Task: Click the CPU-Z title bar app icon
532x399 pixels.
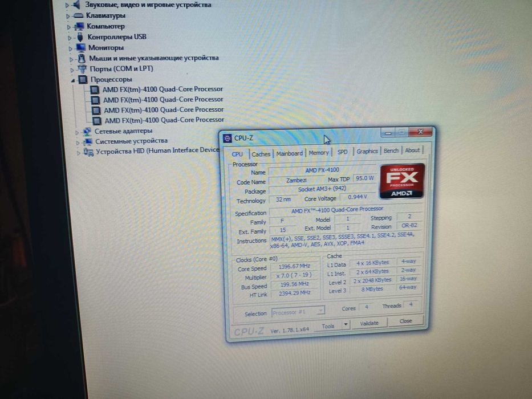Action: [x=228, y=138]
